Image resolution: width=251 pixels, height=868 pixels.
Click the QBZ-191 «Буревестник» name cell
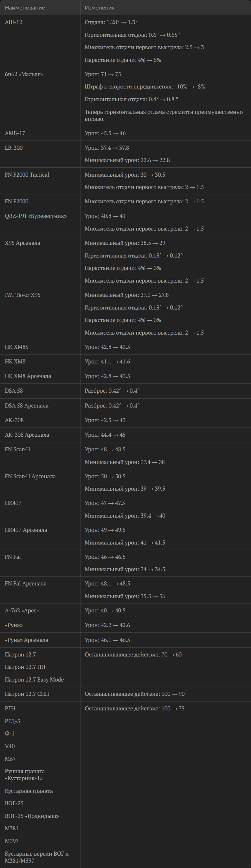[x=36, y=216]
